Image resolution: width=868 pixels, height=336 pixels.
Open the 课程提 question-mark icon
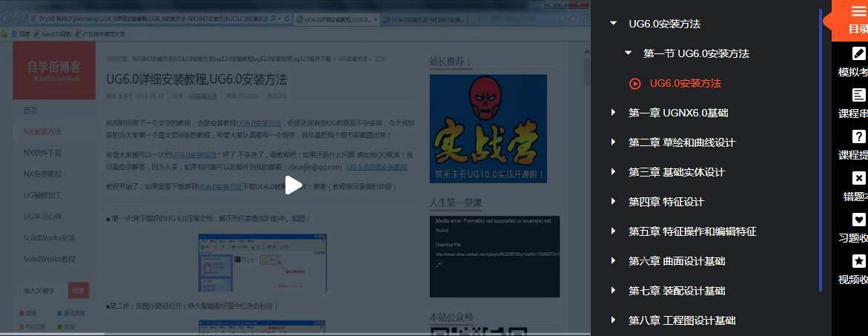pos(858,136)
